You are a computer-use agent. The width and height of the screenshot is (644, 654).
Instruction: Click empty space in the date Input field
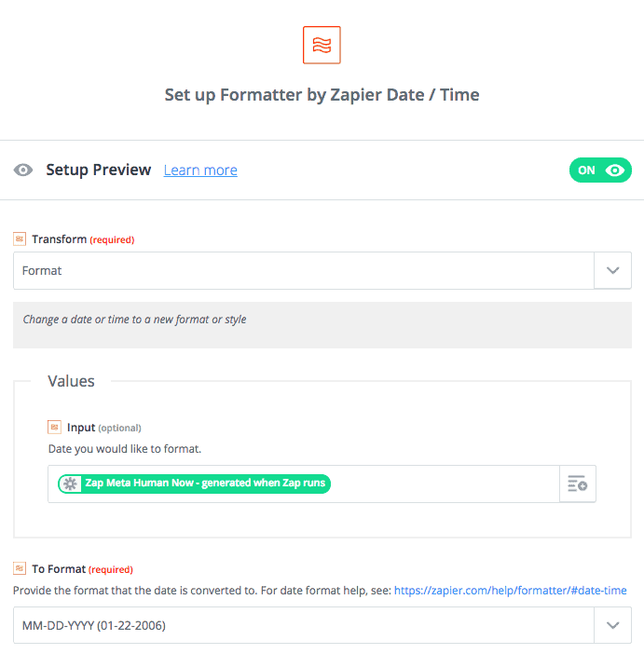pos(443,484)
